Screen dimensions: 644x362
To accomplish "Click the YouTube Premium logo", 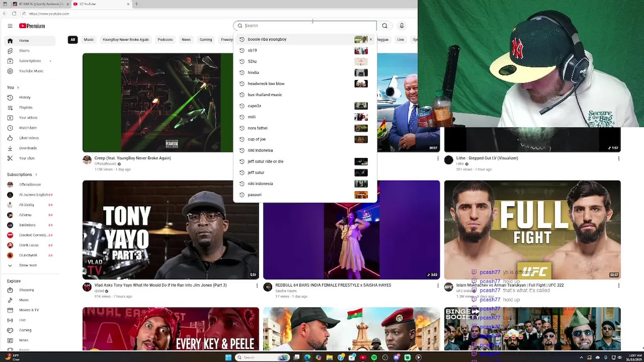I will pyautogui.click(x=32, y=26).
